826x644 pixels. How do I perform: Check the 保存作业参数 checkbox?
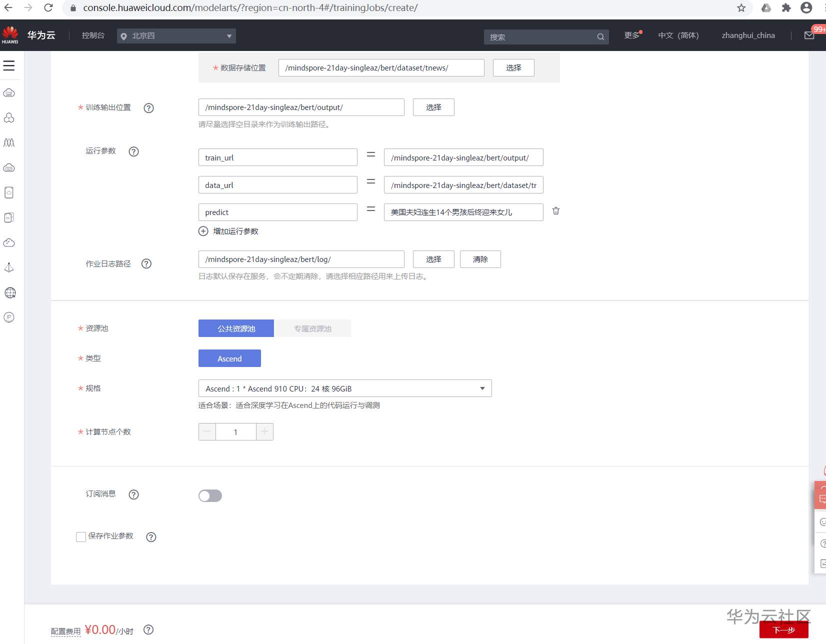[x=81, y=537]
